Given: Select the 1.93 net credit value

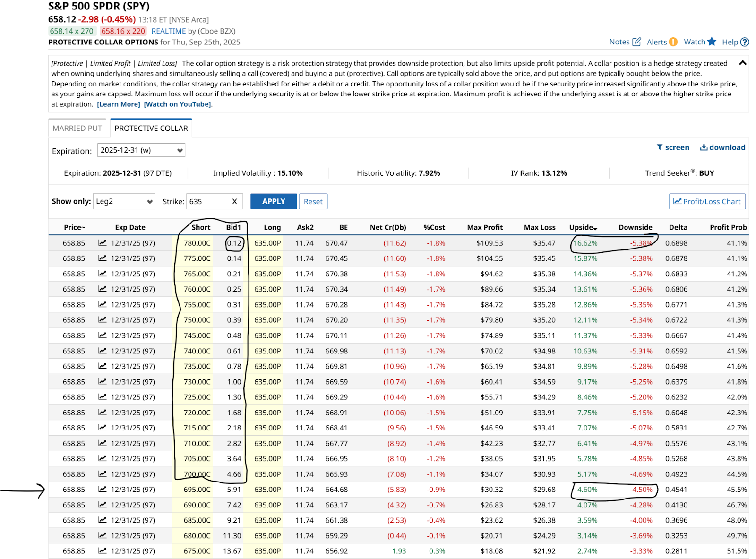Looking at the screenshot, I should (x=399, y=551).
